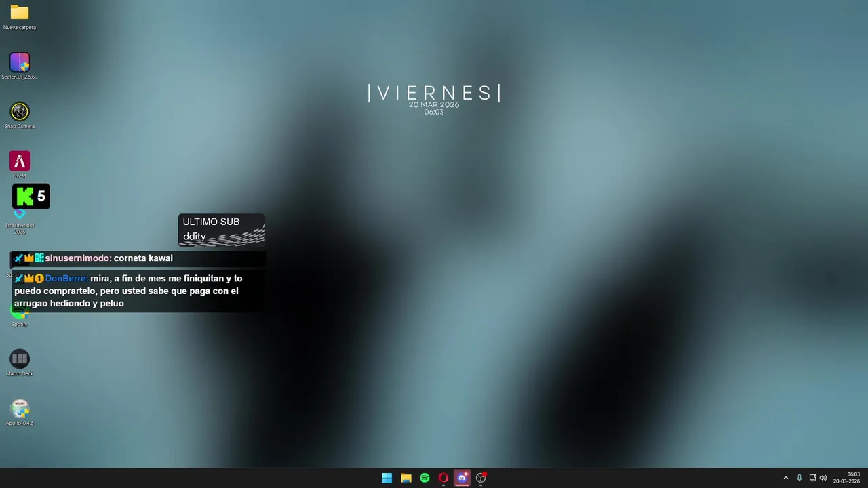
Task: Open Spotify from the taskbar
Action: pyautogui.click(x=425, y=478)
